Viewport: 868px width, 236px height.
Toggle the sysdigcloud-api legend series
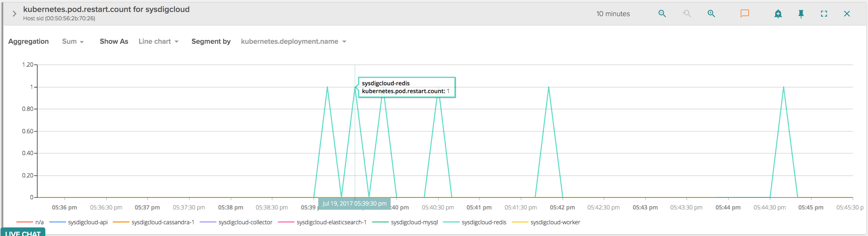79,222
